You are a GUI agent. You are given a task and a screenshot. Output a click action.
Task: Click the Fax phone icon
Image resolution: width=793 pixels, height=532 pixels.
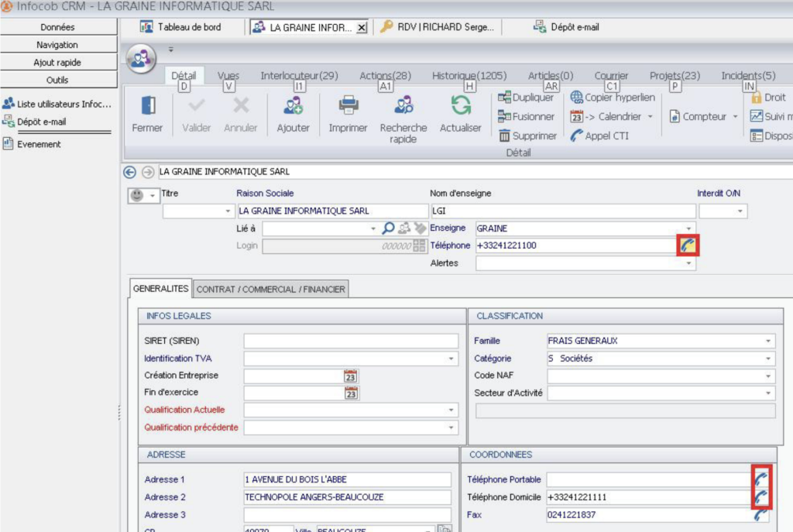coord(760,515)
